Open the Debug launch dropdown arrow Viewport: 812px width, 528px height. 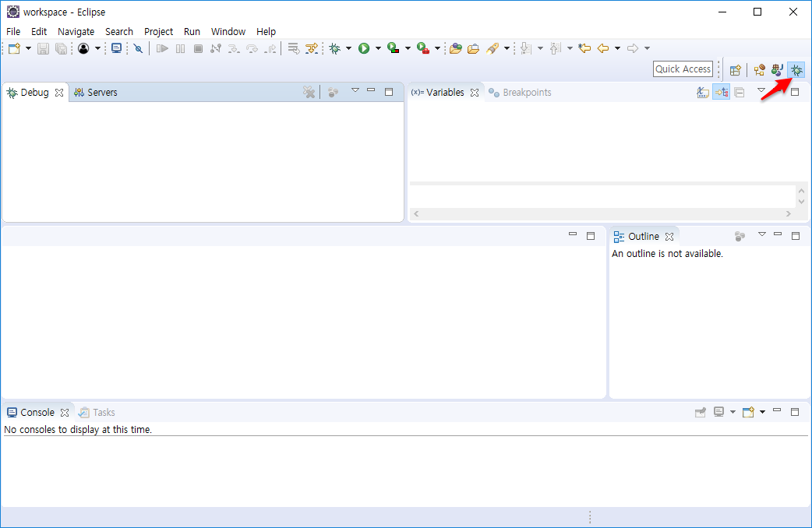[x=348, y=48]
